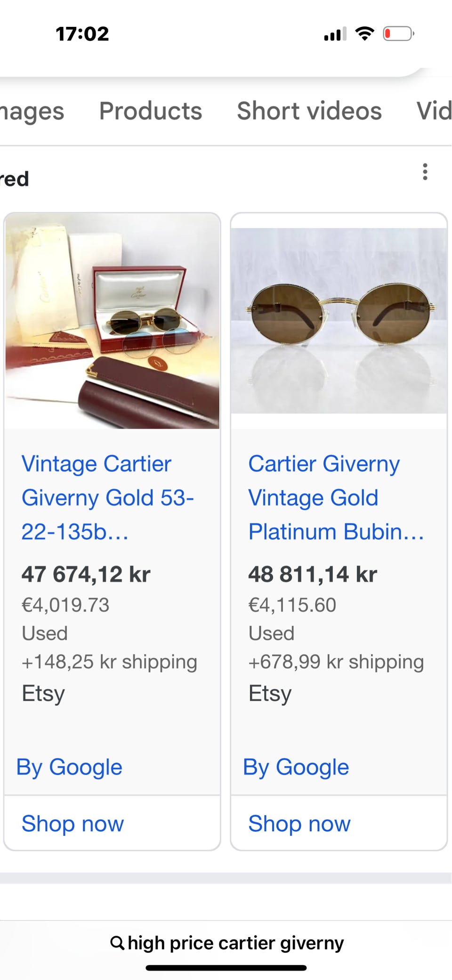Tap the Wi-Fi status icon
452x980 pixels.
tap(364, 34)
